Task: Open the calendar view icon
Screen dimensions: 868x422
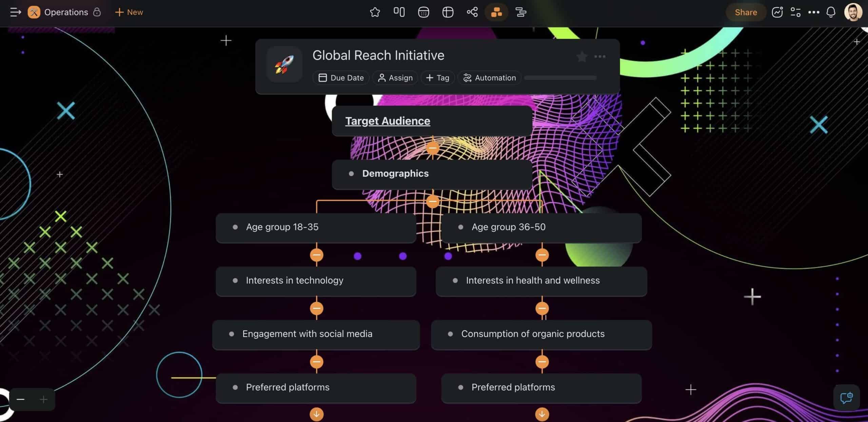Action: coord(423,12)
